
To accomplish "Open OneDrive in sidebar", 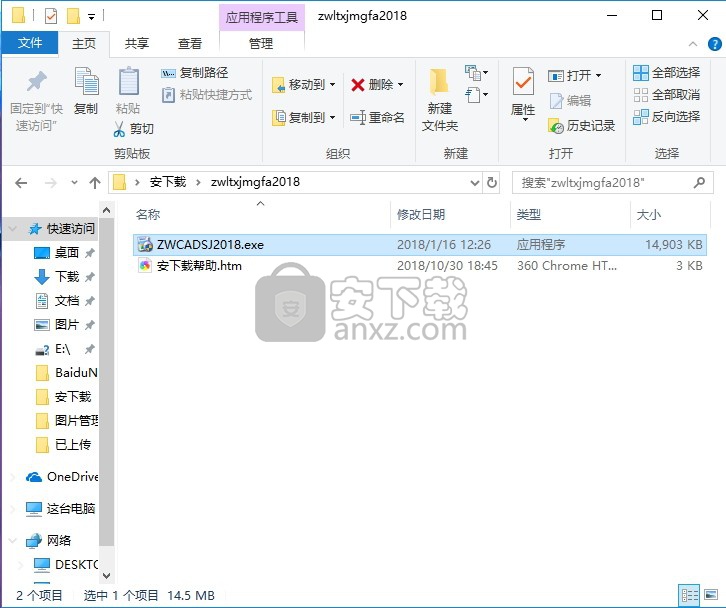I will point(62,477).
